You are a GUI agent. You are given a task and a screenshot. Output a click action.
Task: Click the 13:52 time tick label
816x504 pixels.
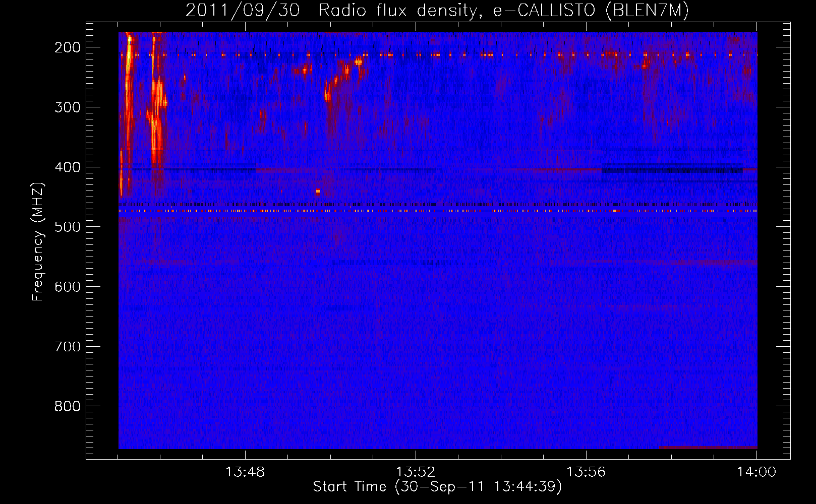click(x=416, y=472)
